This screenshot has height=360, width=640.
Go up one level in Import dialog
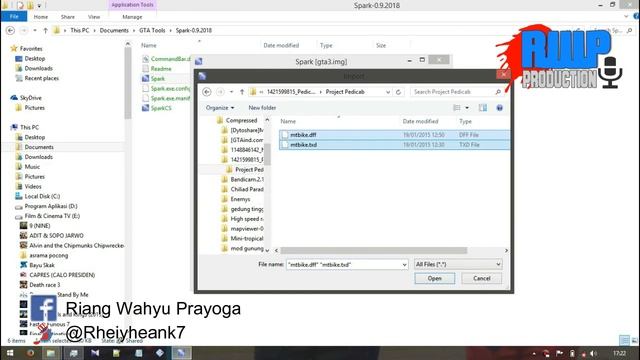click(x=242, y=92)
